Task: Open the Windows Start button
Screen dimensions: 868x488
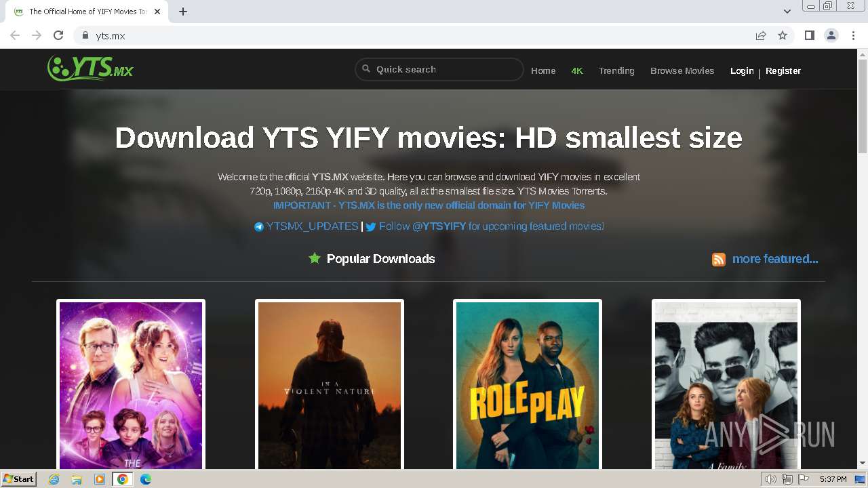Action: point(18,479)
